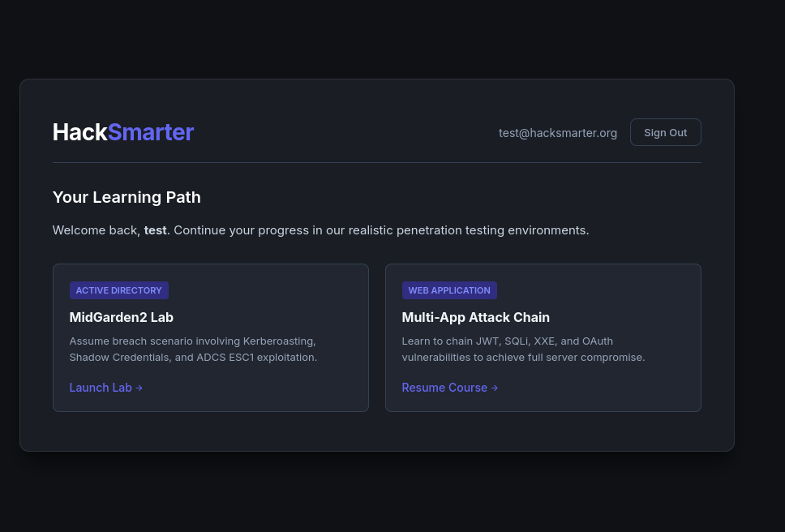The width and height of the screenshot is (785, 532).
Task: Click the Your Learning Path heading
Action: tap(127, 197)
